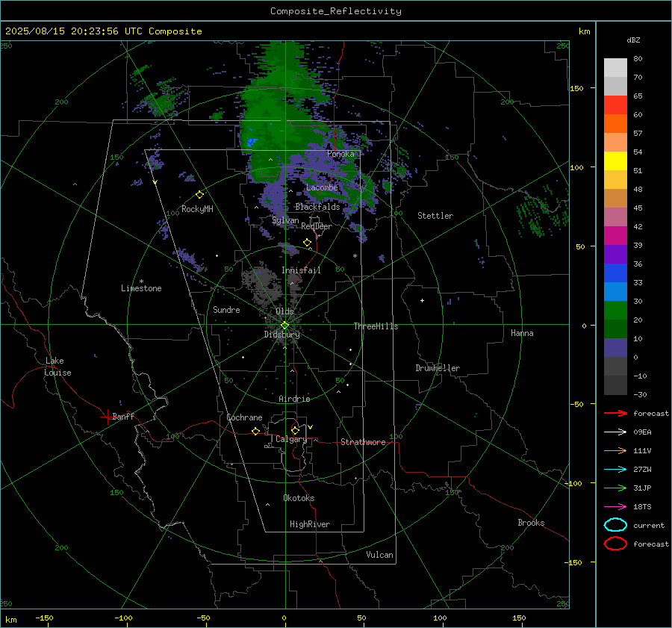Click the cyan 'current' ellipse icon
The width and height of the screenshot is (672, 628).
615,525
